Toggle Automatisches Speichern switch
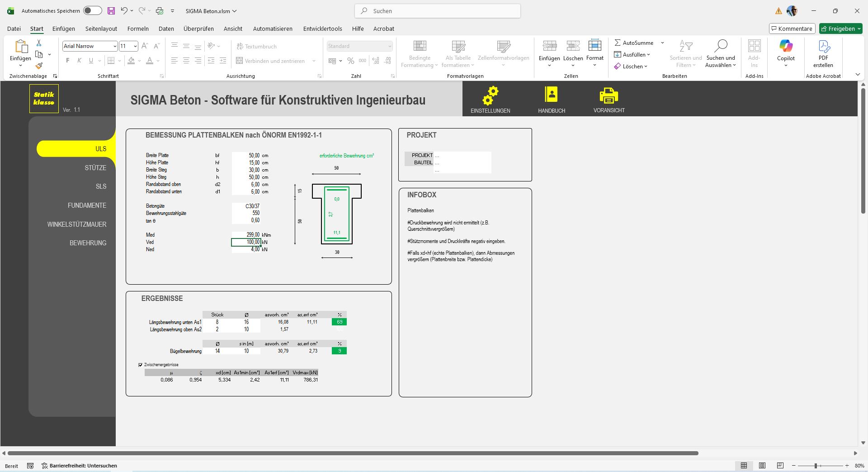Image resolution: width=868 pixels, height=472 pixels. tap(92, 11)
